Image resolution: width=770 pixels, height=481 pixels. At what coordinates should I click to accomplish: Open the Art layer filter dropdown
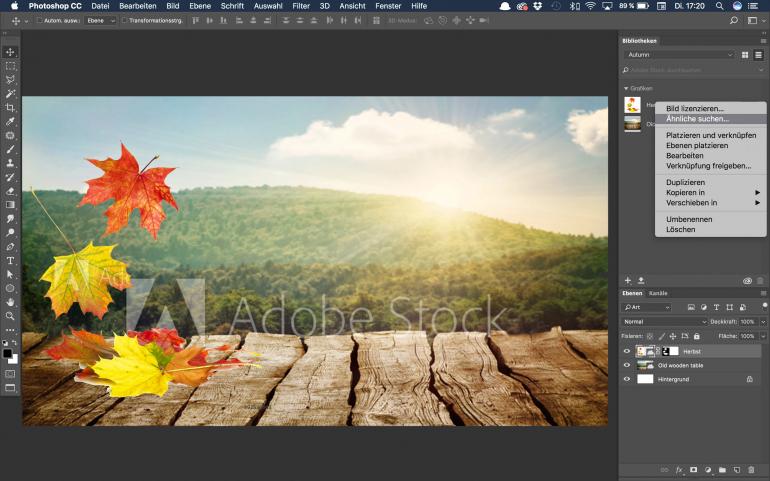(x=647, y=307)
